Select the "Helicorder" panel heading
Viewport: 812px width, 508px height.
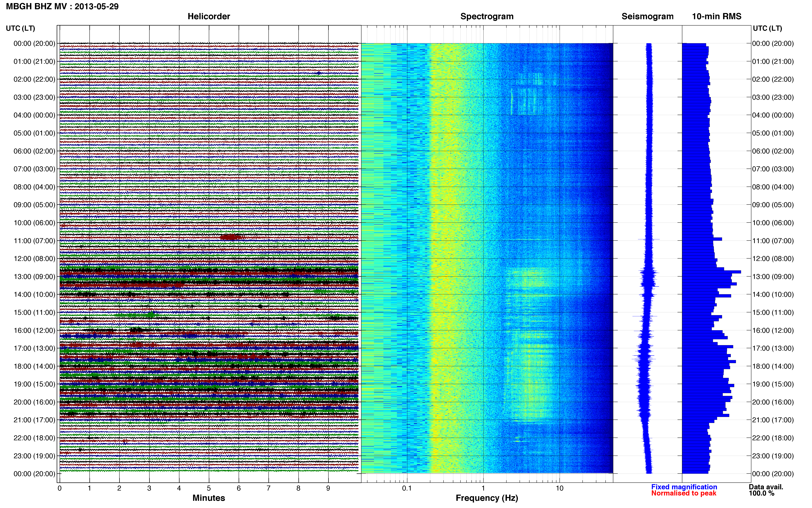(x=209, y=16)
